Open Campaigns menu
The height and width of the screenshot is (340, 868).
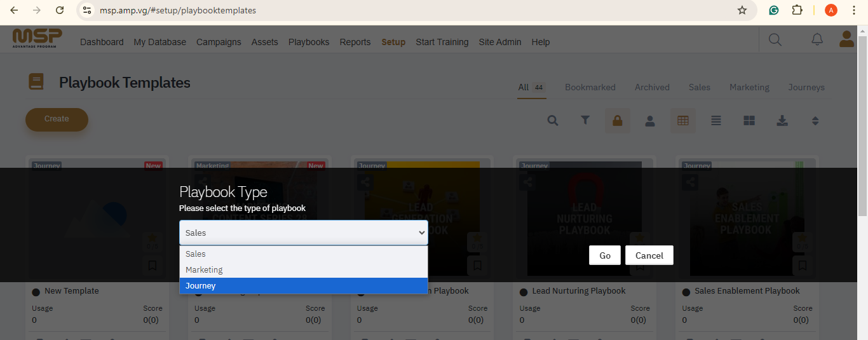219,42
